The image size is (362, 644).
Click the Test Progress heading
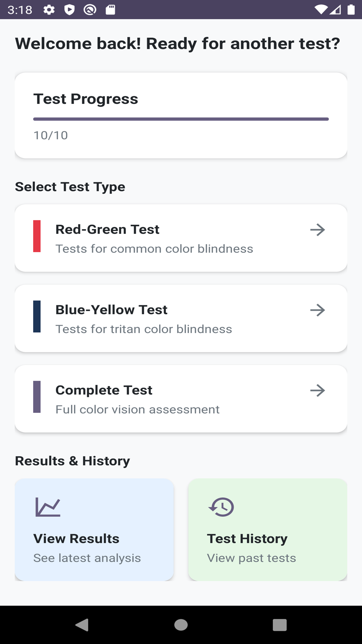click(x=86, y=99)
